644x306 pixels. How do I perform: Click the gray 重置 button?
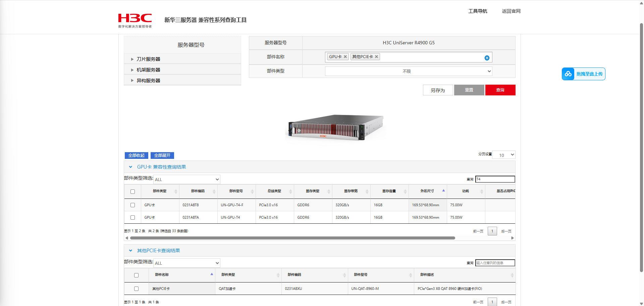click(469, 90)
